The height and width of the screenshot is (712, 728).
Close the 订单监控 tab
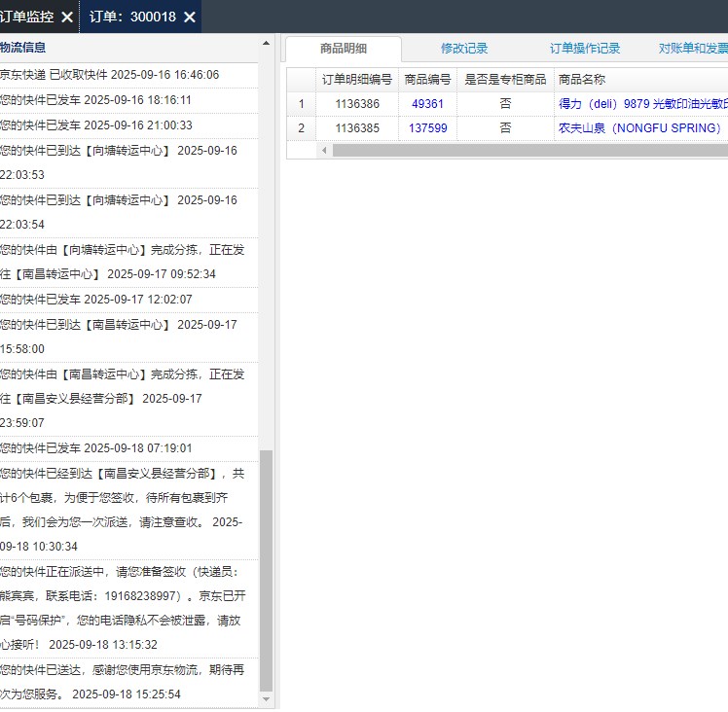[66, 18]
